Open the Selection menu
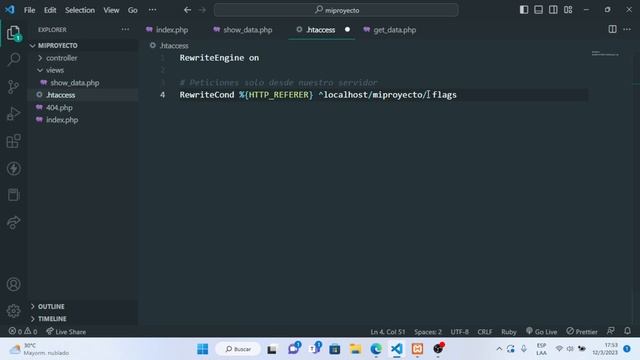640x360 pixels. click(80, 10)
